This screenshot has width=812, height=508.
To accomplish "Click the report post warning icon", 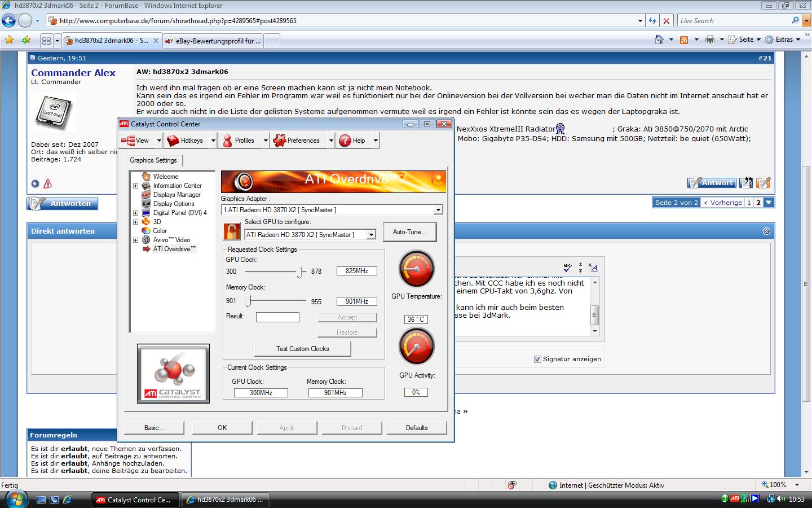I will coord(47,183).
